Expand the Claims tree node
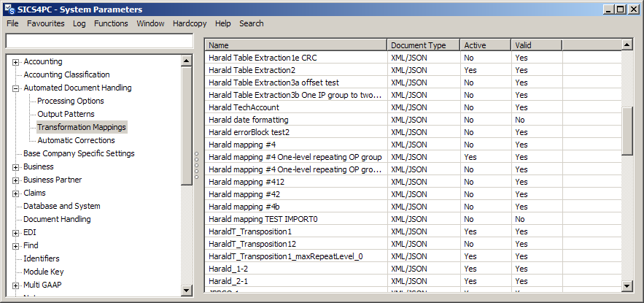Screen dimensions: 644x303 15,193
